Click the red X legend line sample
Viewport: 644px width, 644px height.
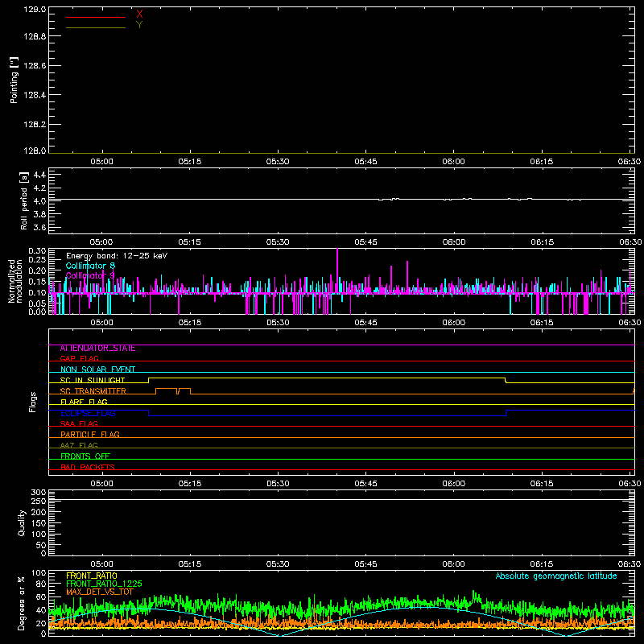pyautogui.click(x=96, y=17)
